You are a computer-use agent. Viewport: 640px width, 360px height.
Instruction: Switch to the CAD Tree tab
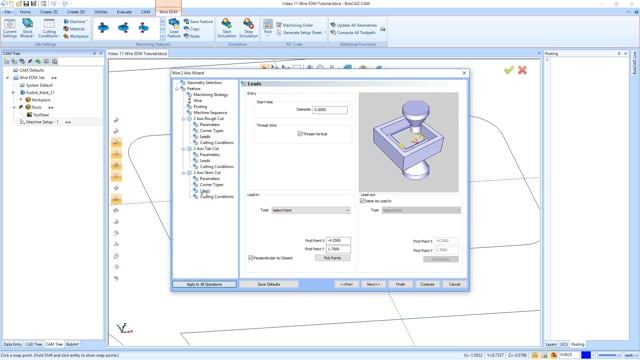tap(33, 344)
